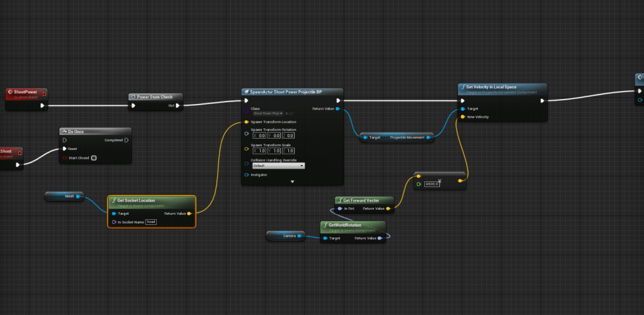Click the 4000.0 float value field

(x=431, y=184)
